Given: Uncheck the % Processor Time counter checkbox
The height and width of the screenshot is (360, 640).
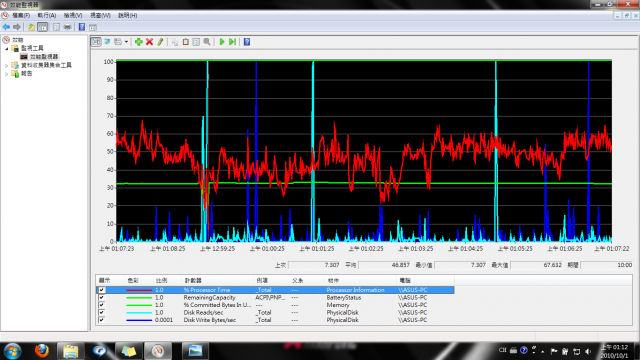Looking at the screenshot, I should (102, 290).
